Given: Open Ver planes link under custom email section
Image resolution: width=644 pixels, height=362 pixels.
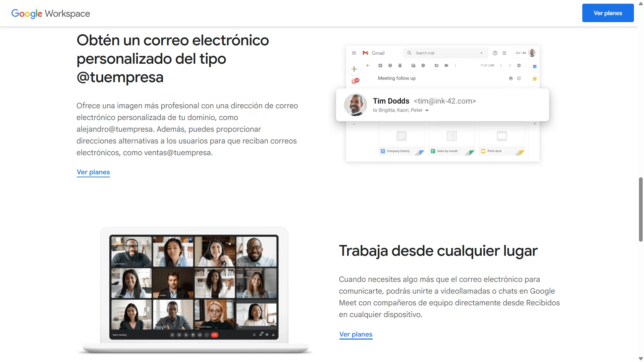Looking at the screenshot, I should pyautogui.click(x=93, y=172).
